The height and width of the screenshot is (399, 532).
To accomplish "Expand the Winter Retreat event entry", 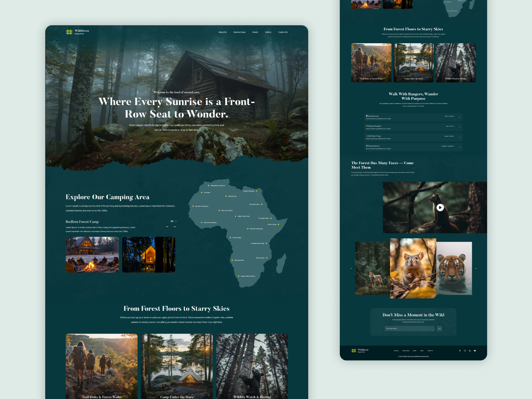I will click(460, 147).
